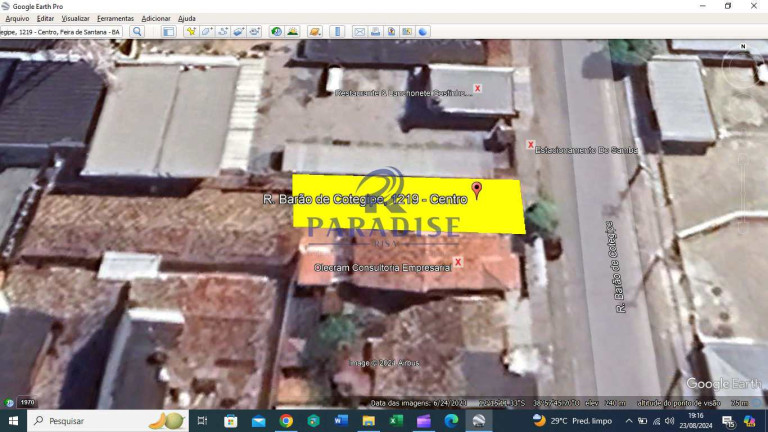Viewport: 768px width, 432px height.
Task: Open the weather widget 29°C Pred. limpo
Action: coord(572,421)
